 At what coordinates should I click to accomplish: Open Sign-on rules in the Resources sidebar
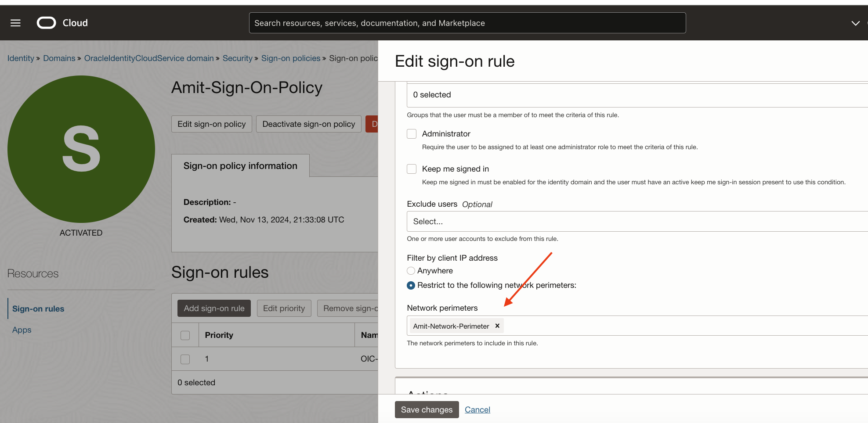tap(38, 308)
